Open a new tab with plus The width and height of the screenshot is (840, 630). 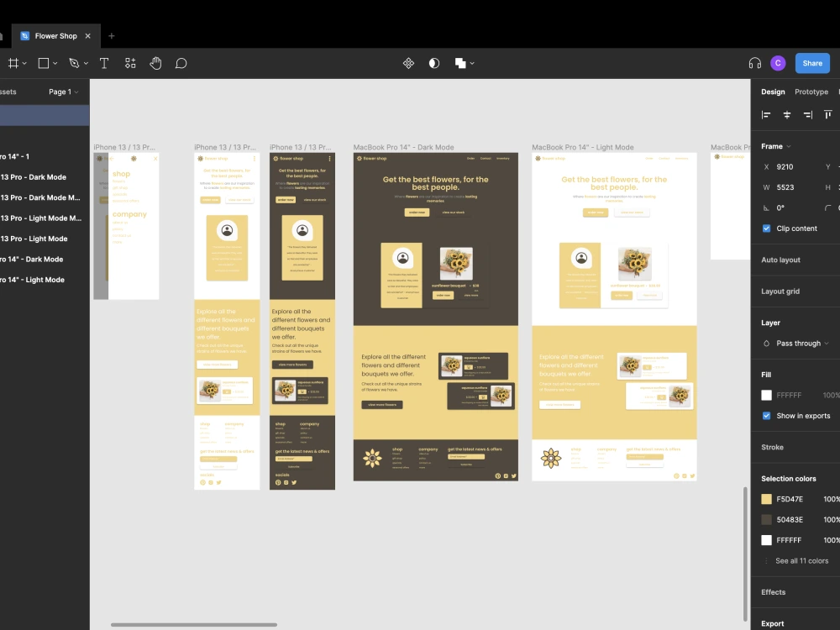112,36
